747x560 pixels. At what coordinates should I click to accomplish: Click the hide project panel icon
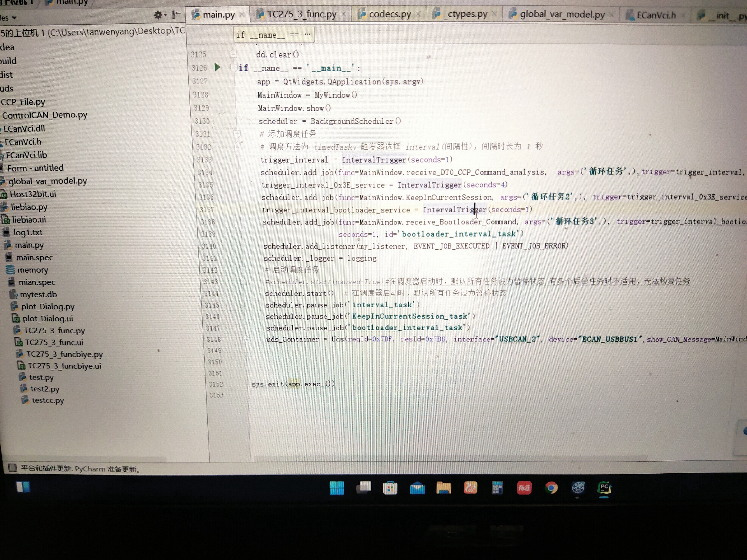(176, 15)
